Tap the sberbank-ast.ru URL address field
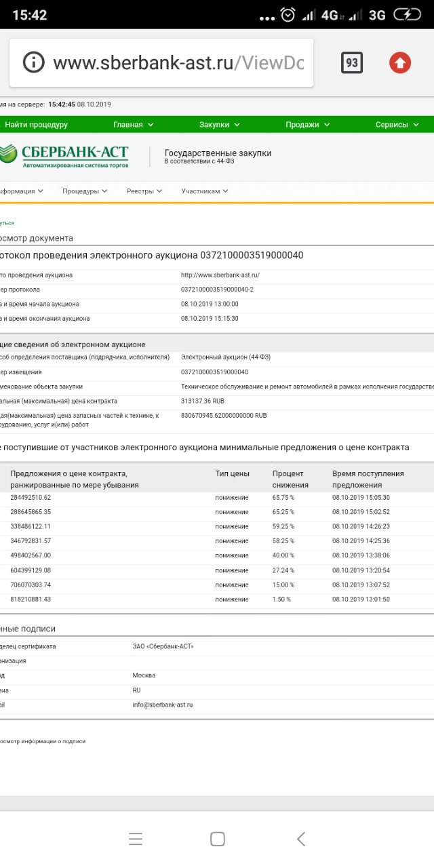Image resolution: width=434 pixels, height=868 pixels. [x=178, y=63]
